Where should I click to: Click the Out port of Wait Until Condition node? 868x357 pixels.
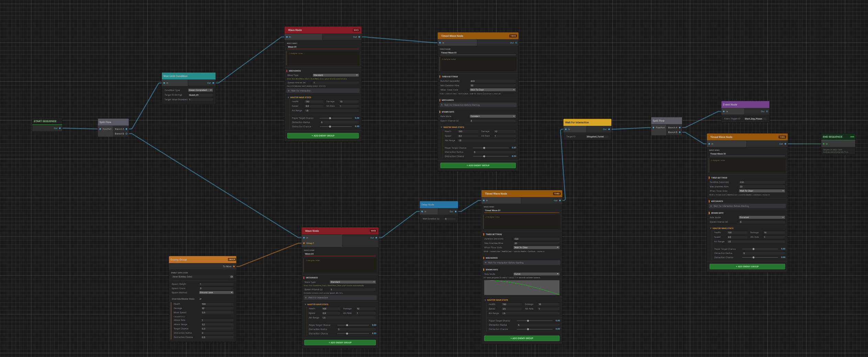(x=213, y=83)
